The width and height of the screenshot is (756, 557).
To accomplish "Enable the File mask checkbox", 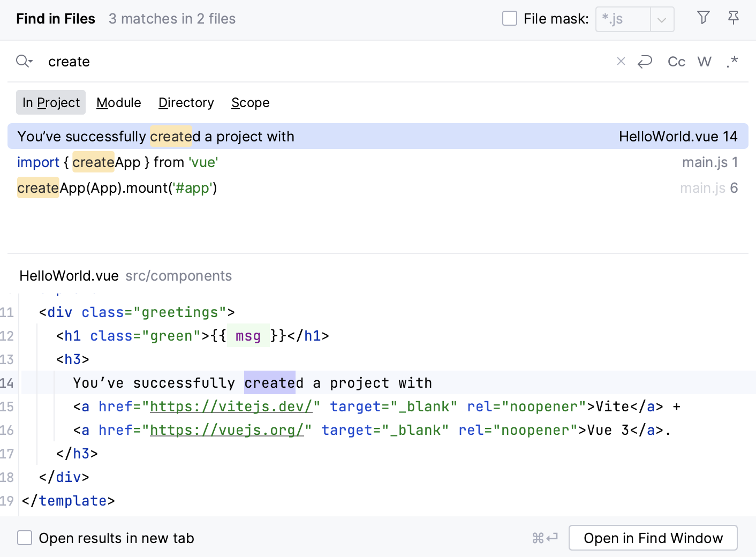I will pyautogui.click(x=509, y=18).
